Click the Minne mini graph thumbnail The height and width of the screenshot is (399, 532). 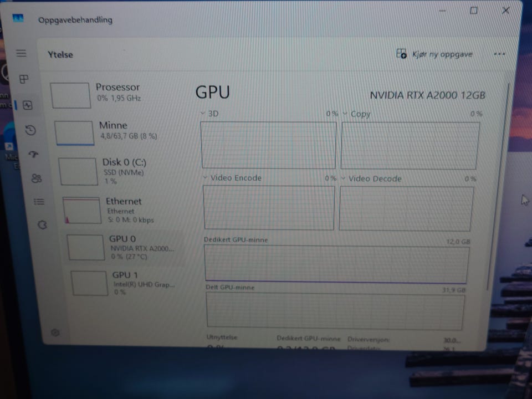pyautogui.click(x=74, y=133)
